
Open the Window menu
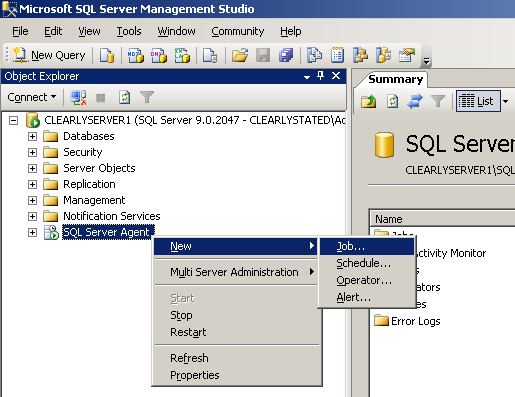click(176, 31)
